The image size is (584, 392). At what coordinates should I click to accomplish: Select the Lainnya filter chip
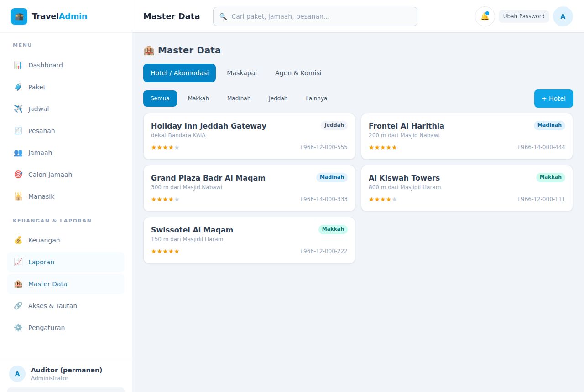(317, 98)
